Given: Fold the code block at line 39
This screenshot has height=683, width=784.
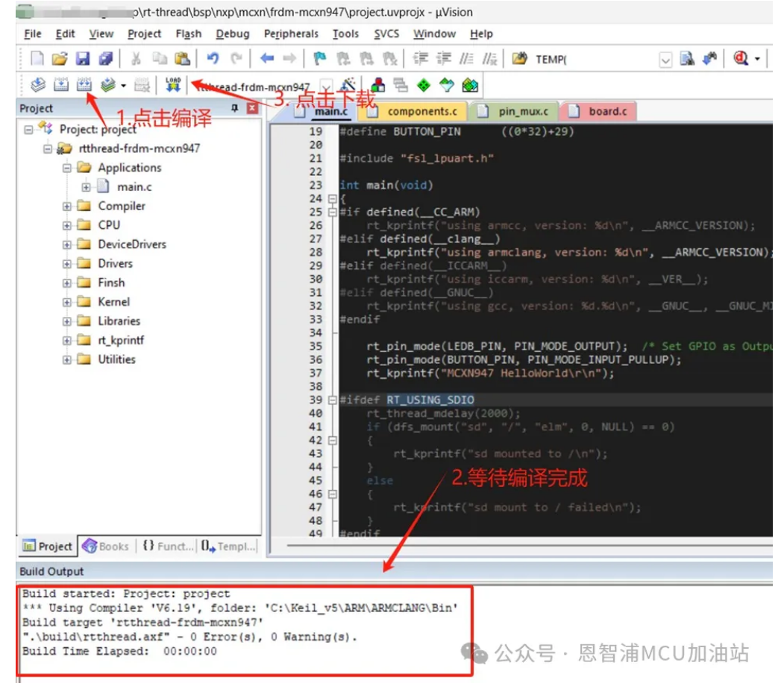Looking at the screenshot, I should coord(333,400).
